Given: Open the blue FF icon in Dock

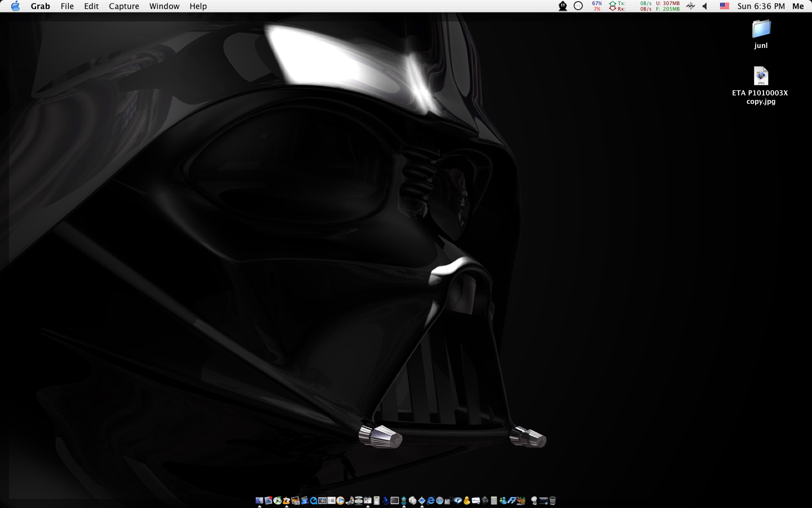Looking at the screenshot, I should click(511, 501).
